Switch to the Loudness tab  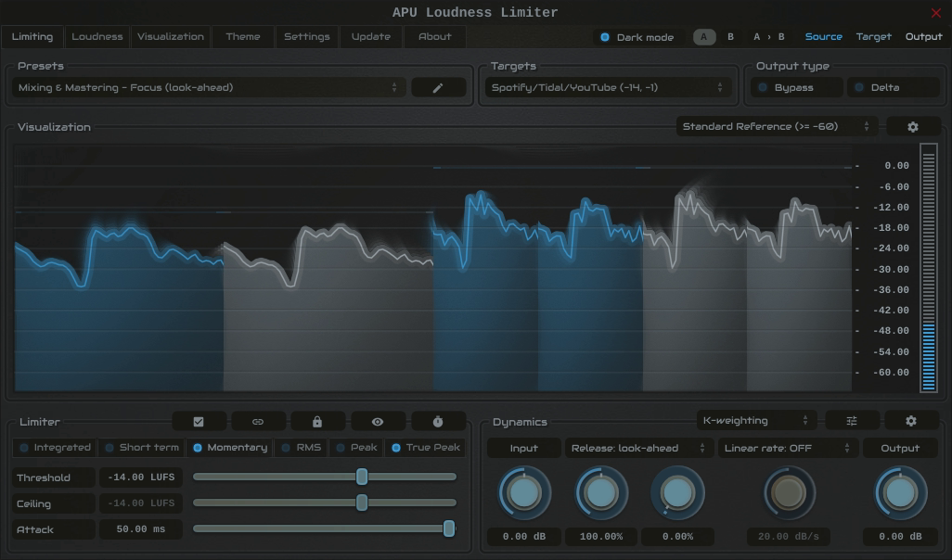pyautogui.click(x=97, y=36)
